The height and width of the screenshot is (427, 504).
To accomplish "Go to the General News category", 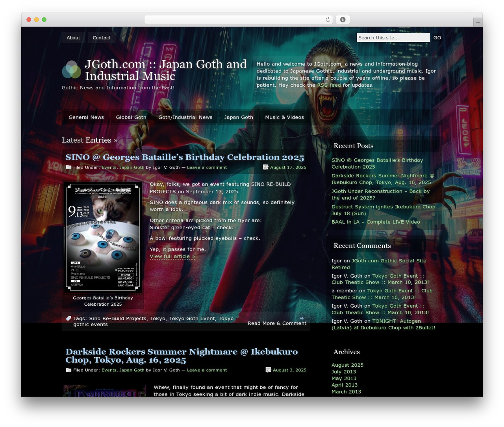I will [86, 117].
